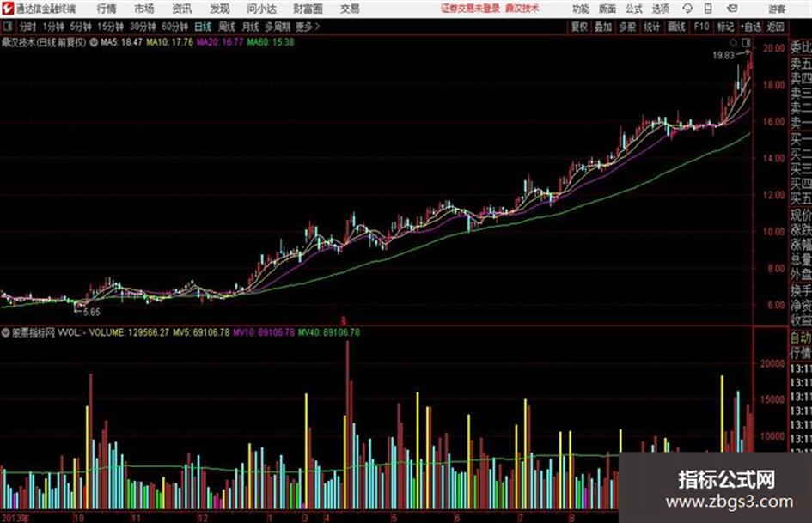The image size is (812, 523).
Task: Open the 版面 menu
Action: 607,9
